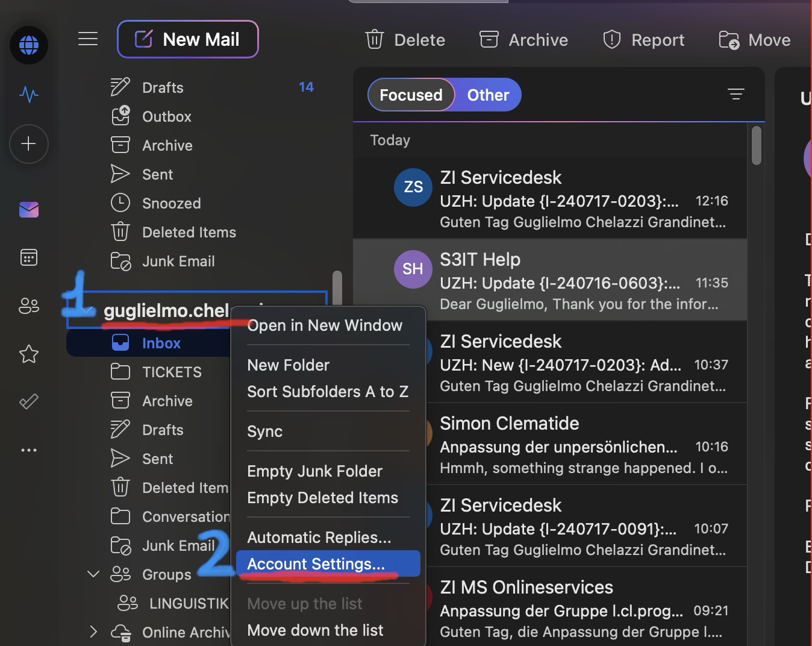Choose Open in New Window
812x646 pixels.
(x=325, y=325)
